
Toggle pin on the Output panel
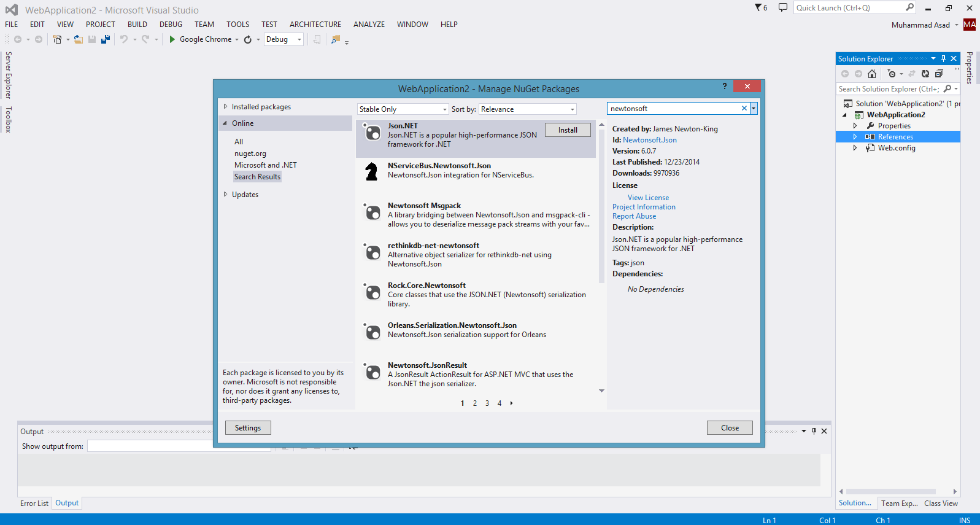(x=814, y=431)
